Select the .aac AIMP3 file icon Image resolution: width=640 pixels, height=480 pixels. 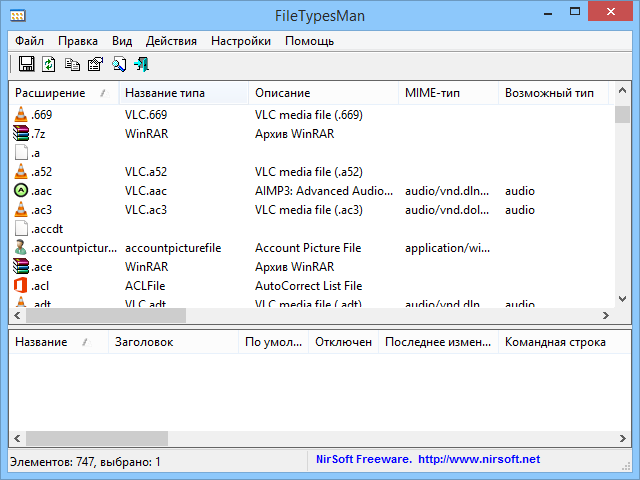click(x=21, y=191)
